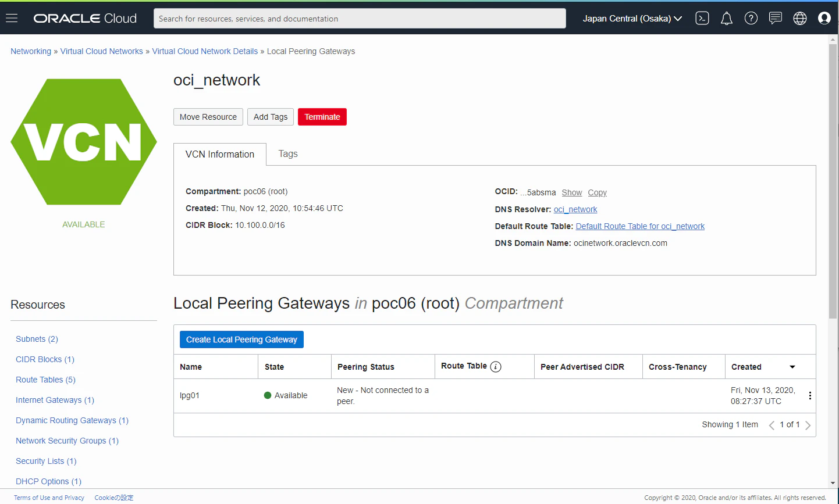Image resolution: width=839 pixels, height=504 pixels.
Task: Click Create Local Peering Gateway
Action: pos(241,339)
